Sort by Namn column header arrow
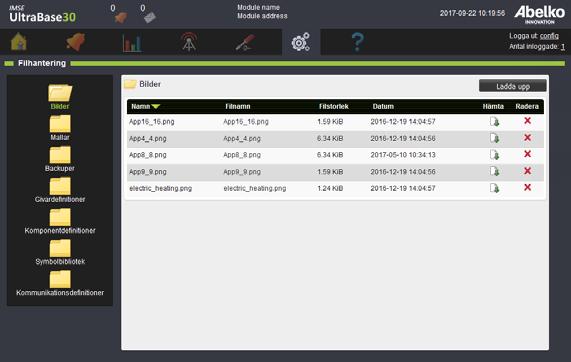 [155, 106]
